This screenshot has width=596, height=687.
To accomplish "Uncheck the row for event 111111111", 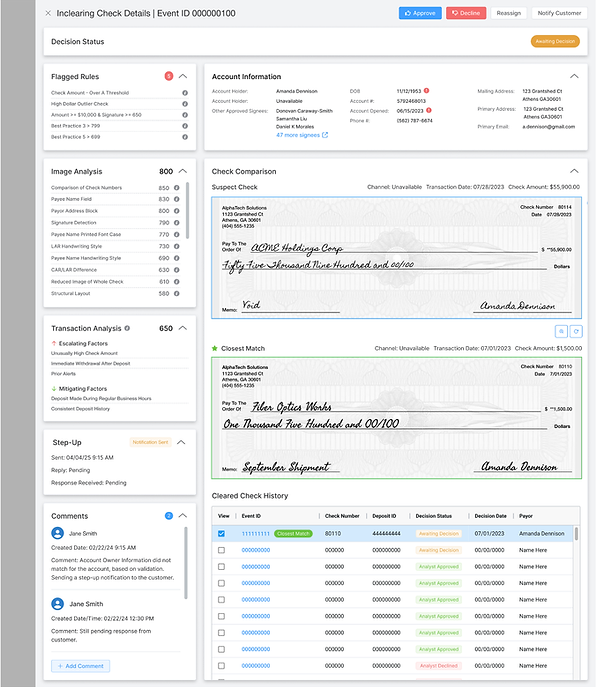I will pyautogui.click(x=221, y=534).
